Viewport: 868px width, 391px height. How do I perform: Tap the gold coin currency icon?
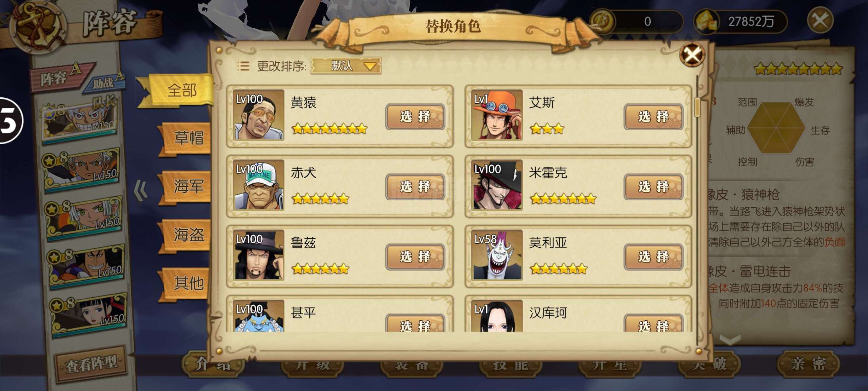point(603,21)
